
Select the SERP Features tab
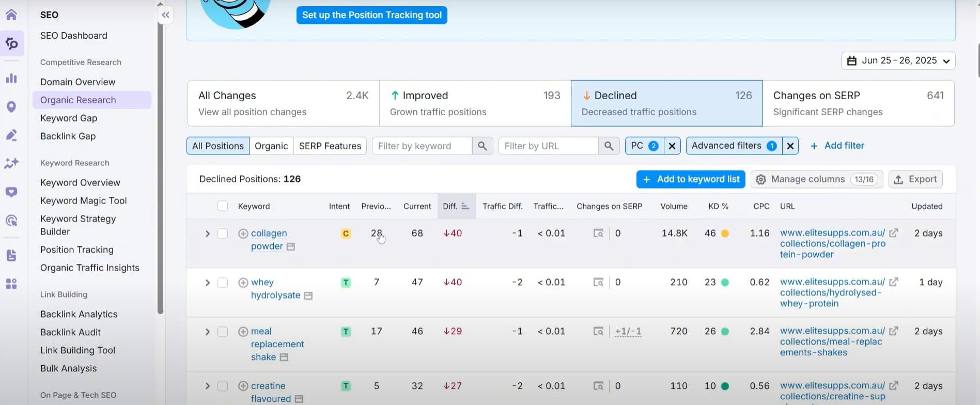(330, 146)
